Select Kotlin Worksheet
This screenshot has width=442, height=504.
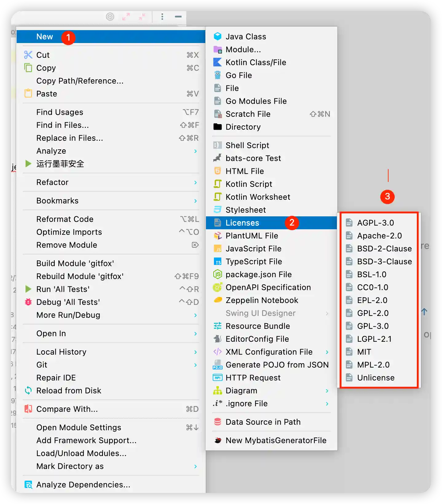click(271, 197)
